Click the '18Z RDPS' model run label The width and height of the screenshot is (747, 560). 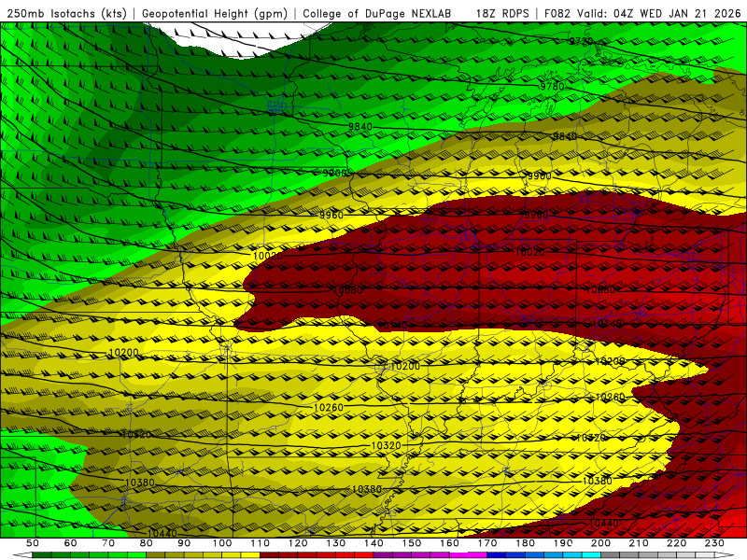pos(502,13)
